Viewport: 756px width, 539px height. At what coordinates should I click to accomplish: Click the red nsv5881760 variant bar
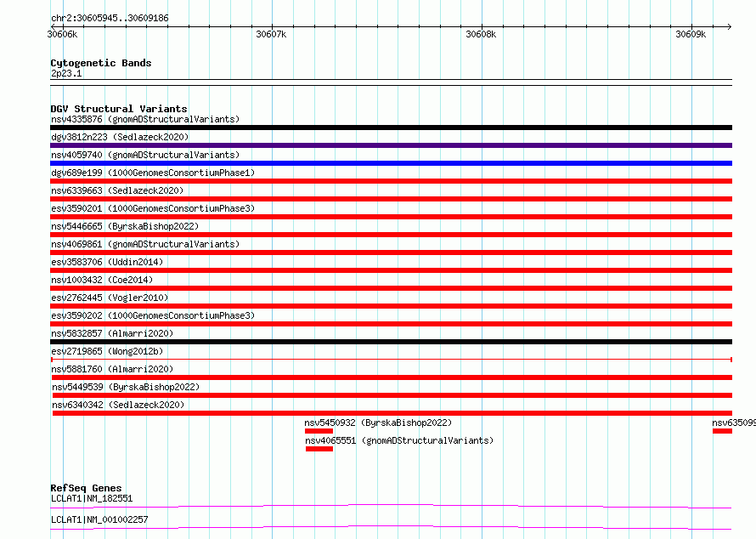point(392,377)
